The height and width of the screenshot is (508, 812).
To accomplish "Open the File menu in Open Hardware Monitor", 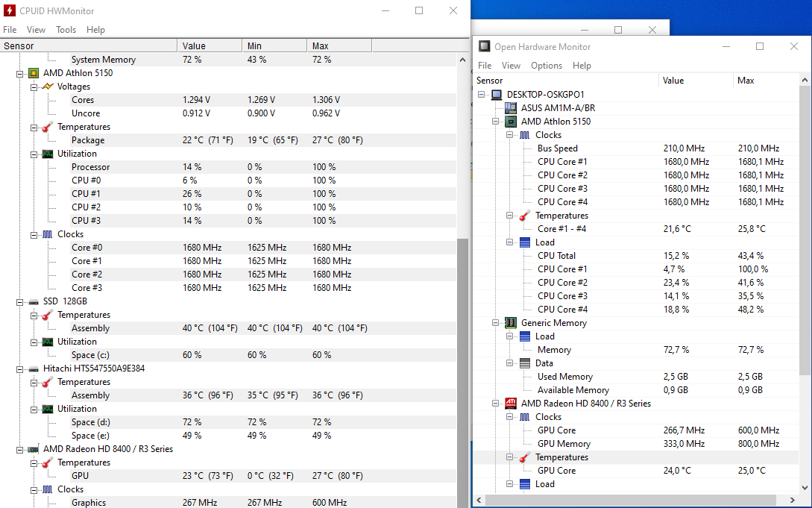I will 485,65.
